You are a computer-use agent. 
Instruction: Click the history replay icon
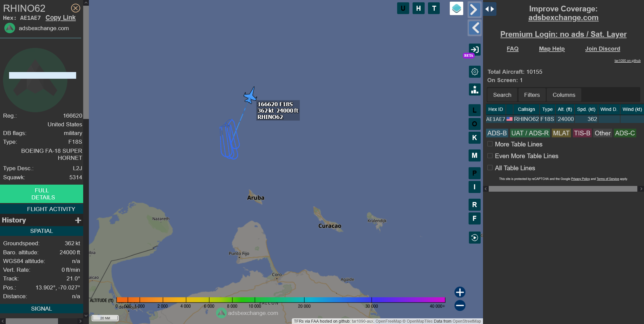(474, 238)
